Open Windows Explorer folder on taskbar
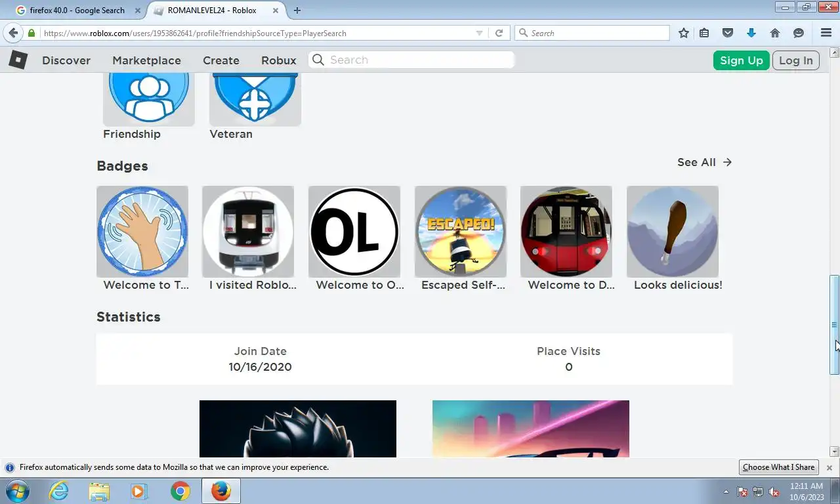Viewport: 840px width, 504px height. 99,491
